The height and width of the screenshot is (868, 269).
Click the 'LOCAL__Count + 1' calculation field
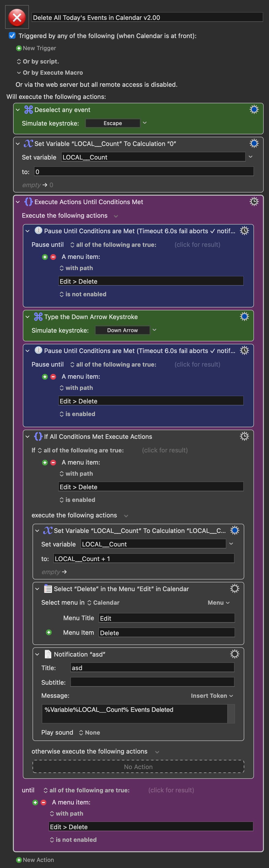[x=144, y=558]
